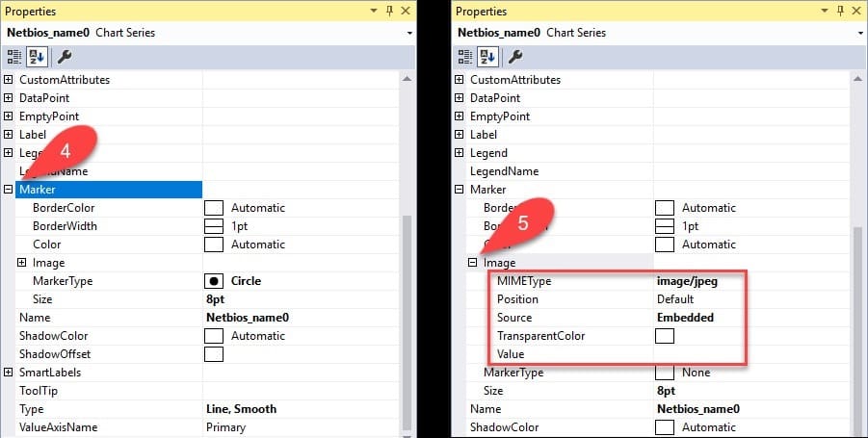
Task: Select the Marker property row in left panel
Action: [x=109, y=189]
